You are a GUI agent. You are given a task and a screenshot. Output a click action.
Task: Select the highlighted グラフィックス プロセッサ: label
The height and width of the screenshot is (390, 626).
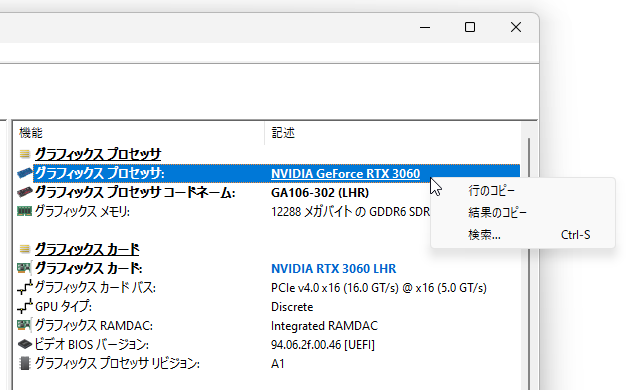99,173
